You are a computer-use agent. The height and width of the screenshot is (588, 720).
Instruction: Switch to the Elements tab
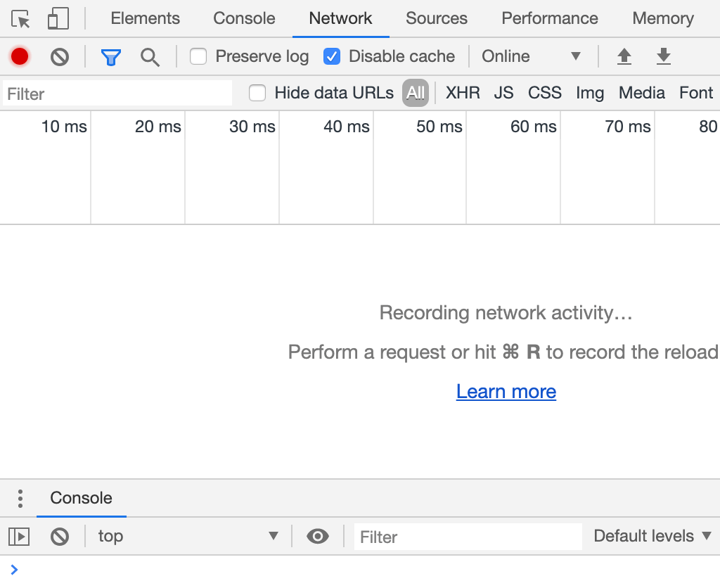point(146,18)
